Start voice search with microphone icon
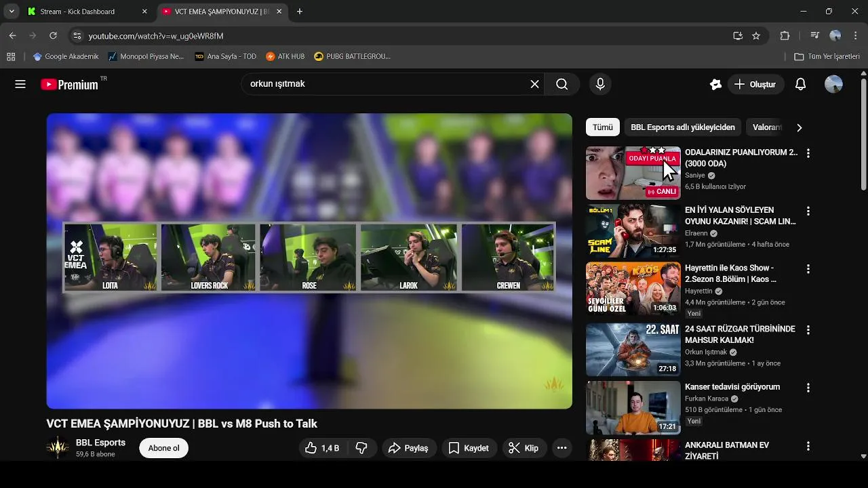This screenshot has height=488, width=868. (x=599, y=84)
